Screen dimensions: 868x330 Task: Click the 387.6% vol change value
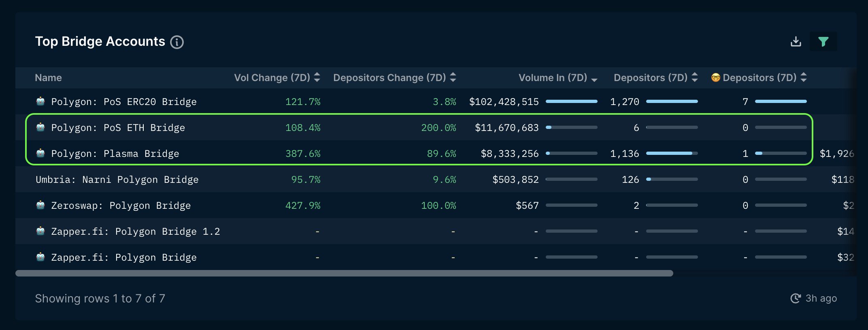click(303, 154)
